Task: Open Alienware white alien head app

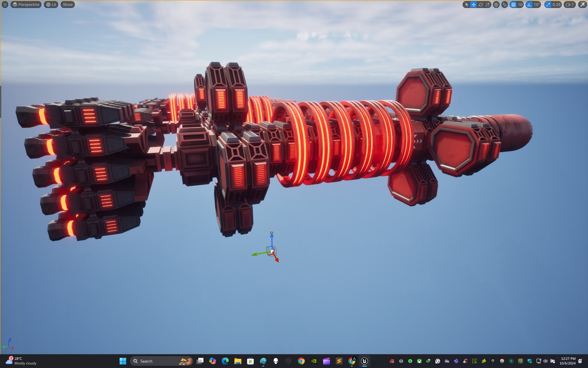Action: click(276, 361)
